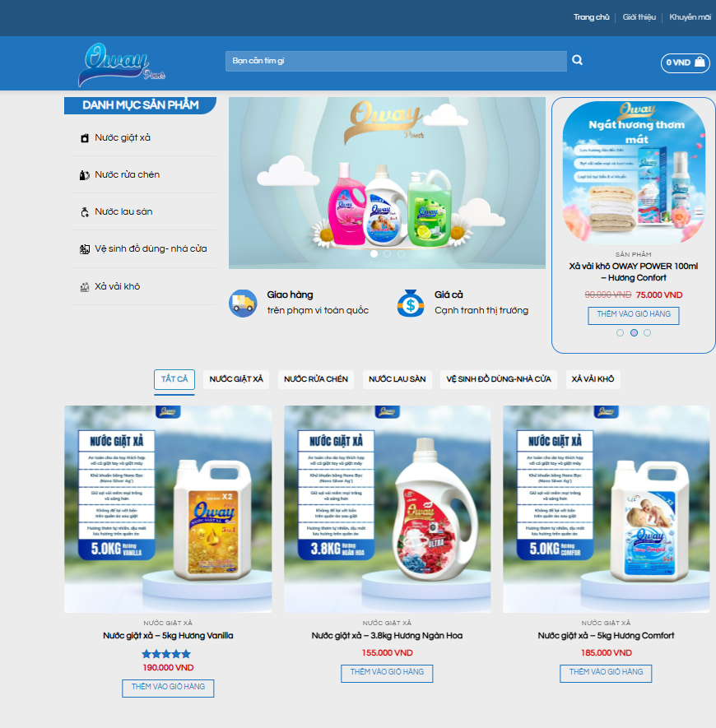Click the main Oway banner image
Screen dimensions: 716x728
pyautogui.click(x=387, y=183)
